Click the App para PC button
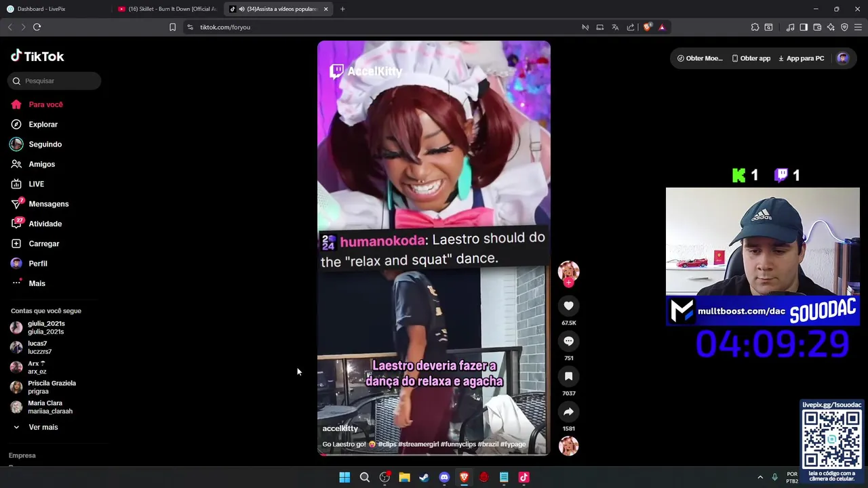This screenshot has height=488, width=868. [x=801, y=58]
